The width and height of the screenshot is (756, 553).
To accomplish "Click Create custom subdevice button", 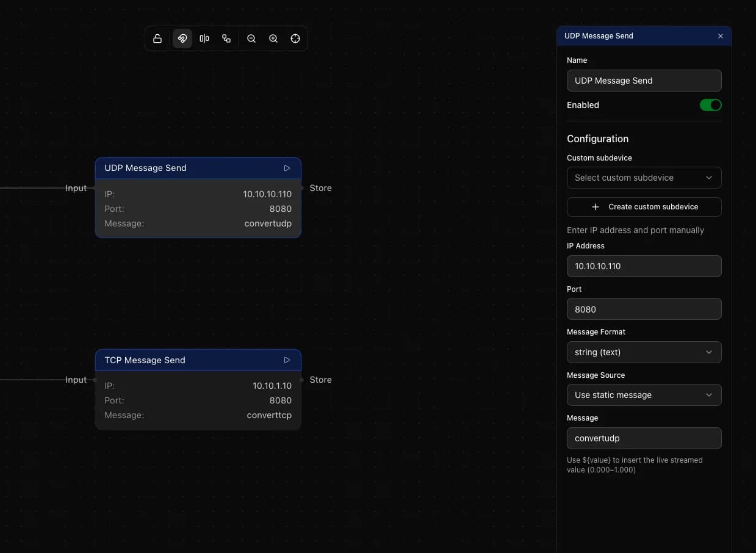I will pyautogui.click(x=644, y=207).
